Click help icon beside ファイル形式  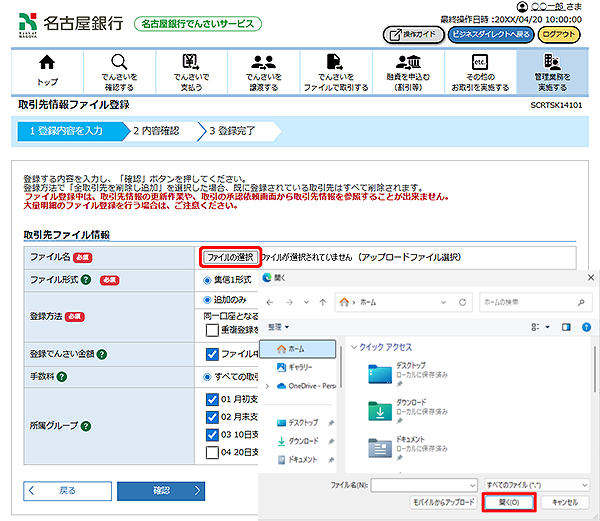pos(87,281)
